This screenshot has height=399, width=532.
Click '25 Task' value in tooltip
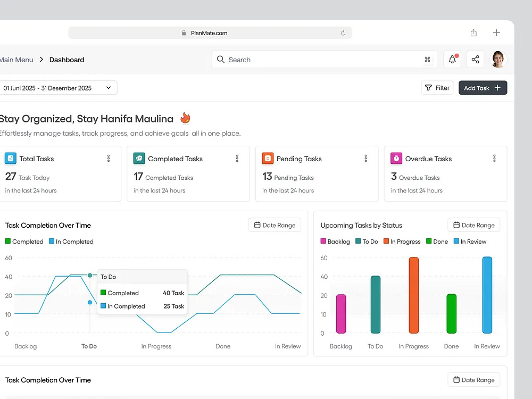pos(174,306)
